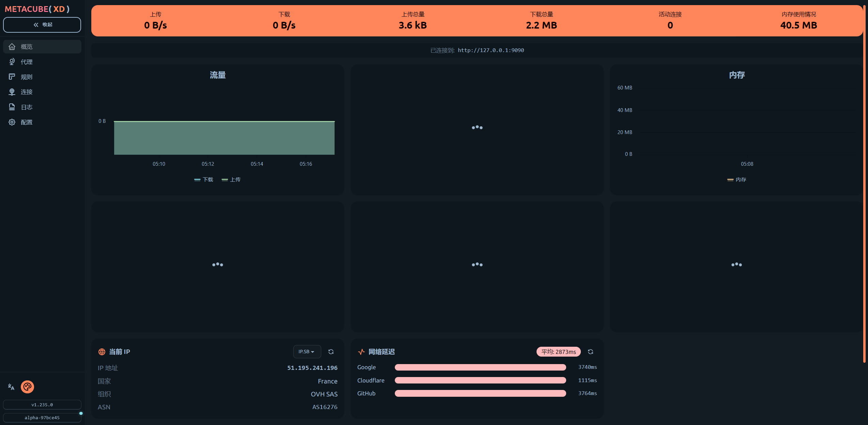Open the 配置 settings gear icon

[x=12, y=122]
